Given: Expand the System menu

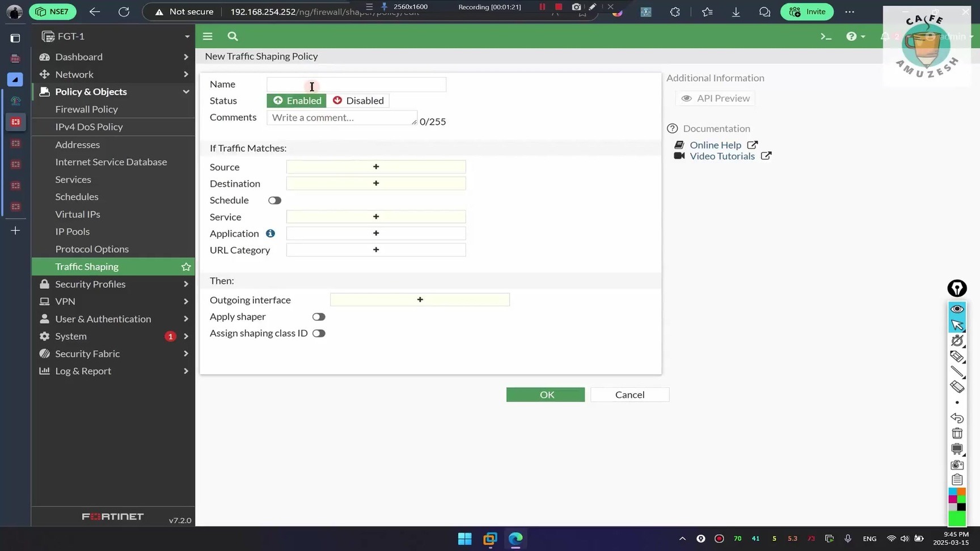Looking at the screenshot, I should (x=113, y=336).
